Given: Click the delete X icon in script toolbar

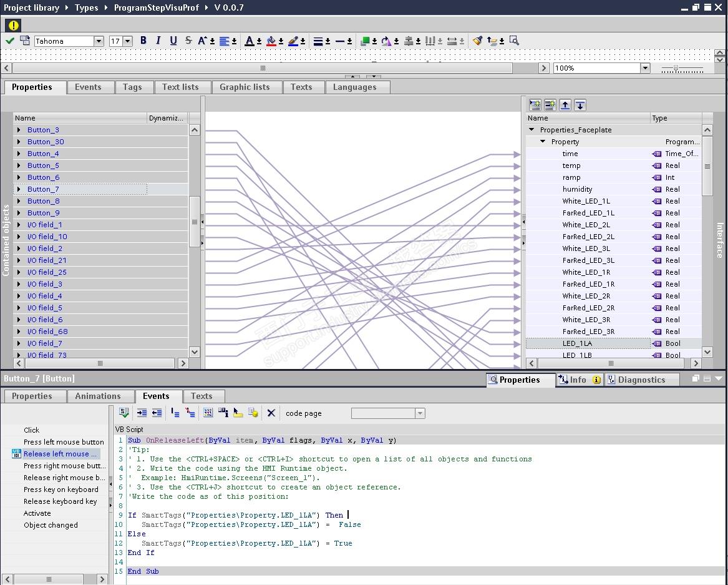Looking at the screenshot, I should tap(271, 413).
